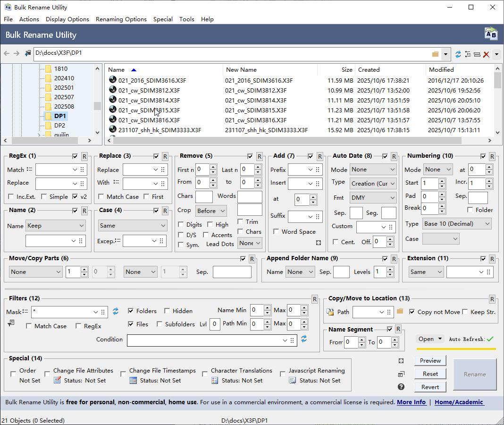Viewport: 504px width, 425px height.
Task: Open the Home/Academic link
Action: click(x=459, y=402)
